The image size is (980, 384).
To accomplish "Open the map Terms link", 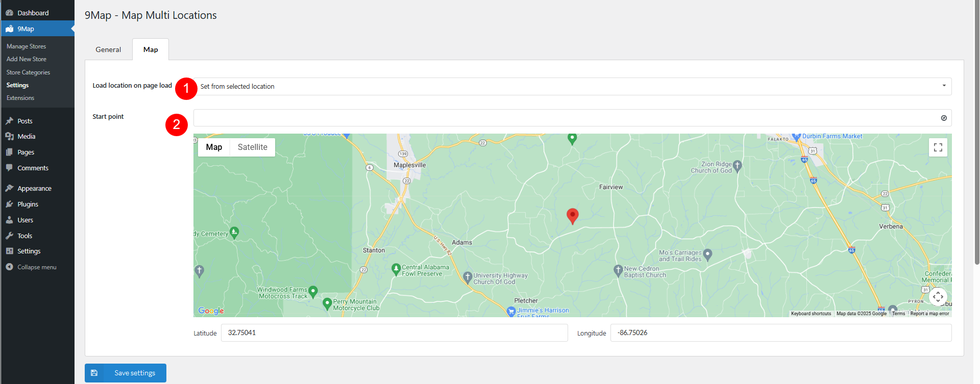I will [x=899, y=314].
